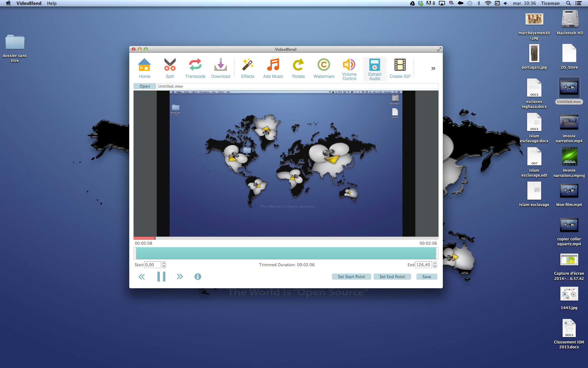The image size is (588, 368).
Task: Adjust the Start time stepper
Action: [x=164, y=265]
